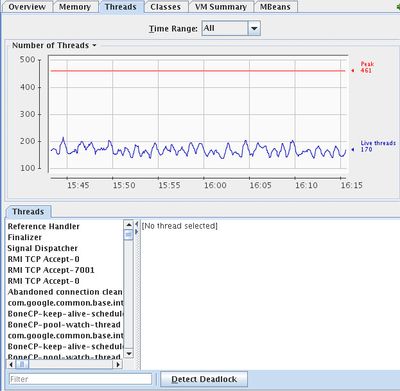400x391 pixels.
Task: Click the vertical scrollbar thumb in thread list
Action: [129, 235]
